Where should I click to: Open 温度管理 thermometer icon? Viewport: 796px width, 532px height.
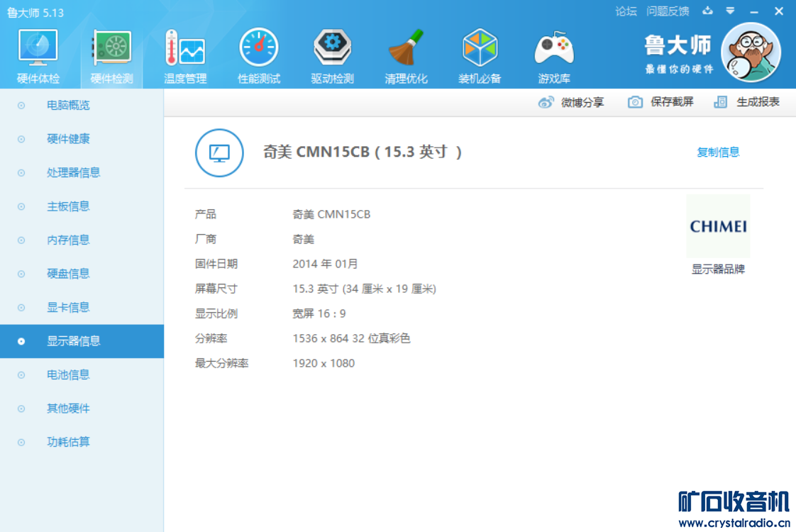184,48
